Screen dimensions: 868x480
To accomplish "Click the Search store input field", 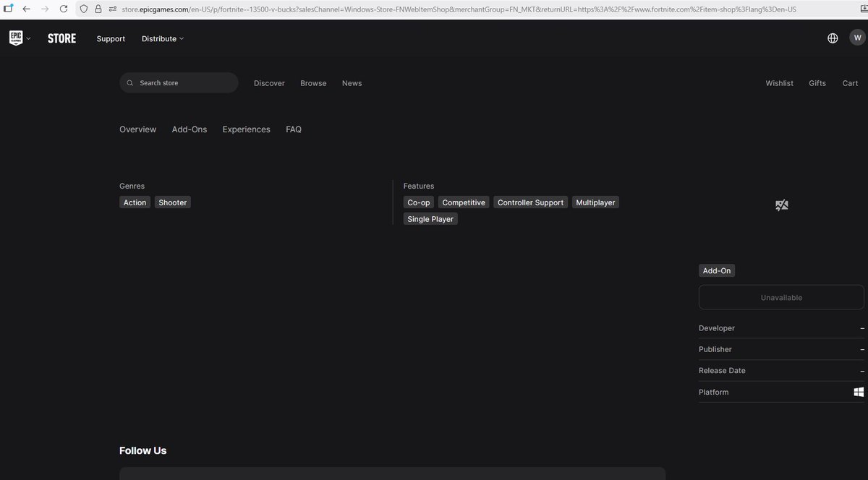I will pos(179,83).
